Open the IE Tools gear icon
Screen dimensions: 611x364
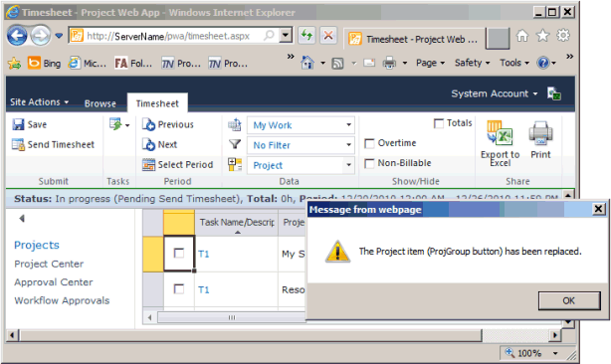(563, 36)
